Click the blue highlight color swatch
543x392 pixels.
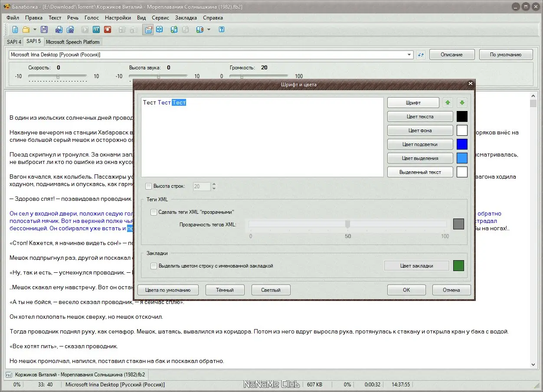tap(462, 144)
